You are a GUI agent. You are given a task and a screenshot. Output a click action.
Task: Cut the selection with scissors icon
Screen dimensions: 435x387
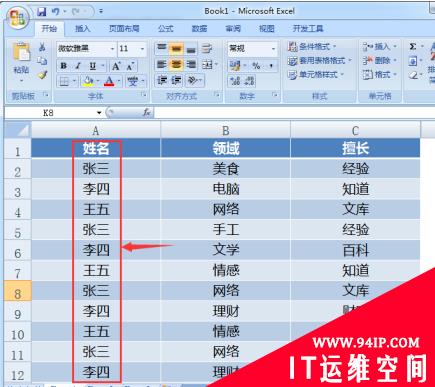point(42,47)
